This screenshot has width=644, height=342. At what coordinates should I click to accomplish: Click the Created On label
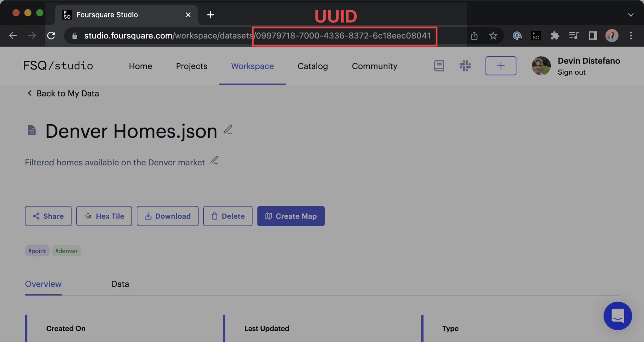click(x=66, y=329)
